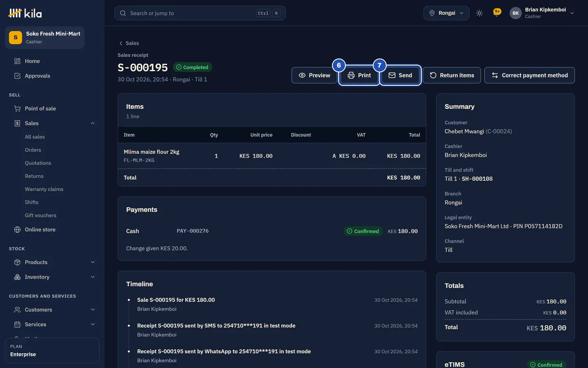Click the BK user avatar

(516, 13)
